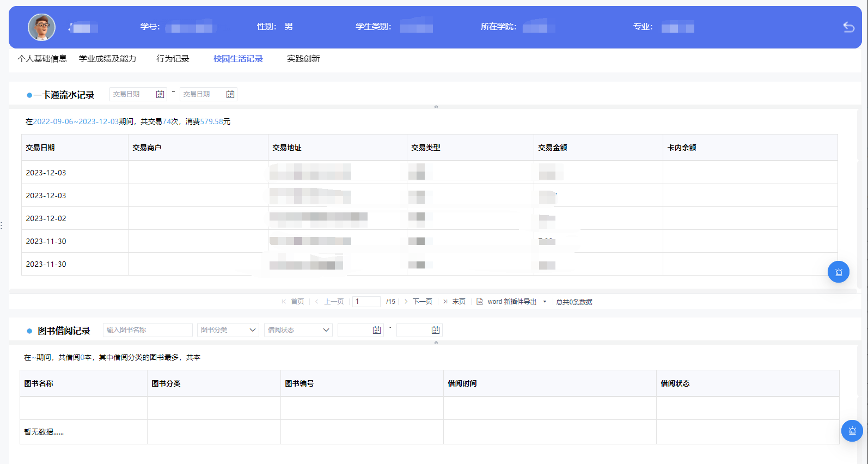Jump to 末页 of transactions
This screenshot has height=464, width=868.
click(459, 302)
